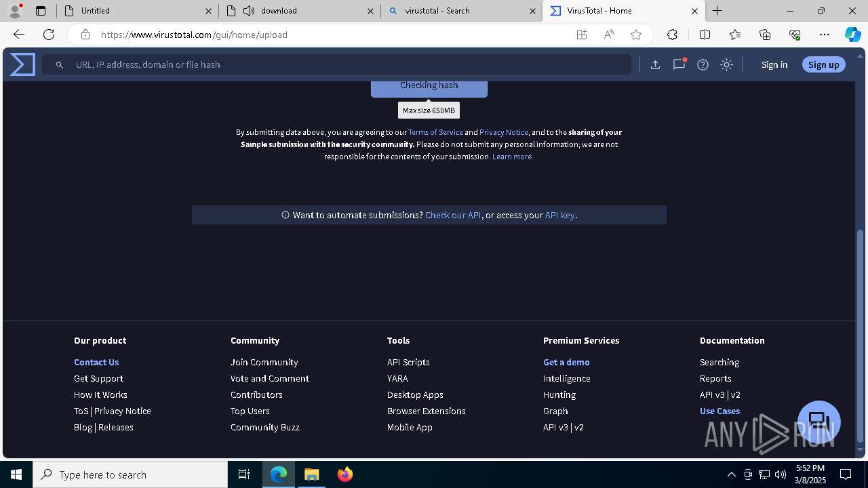Open a new tab with plus button
This screenshot has width=868, height=488.
click(717, 11)
